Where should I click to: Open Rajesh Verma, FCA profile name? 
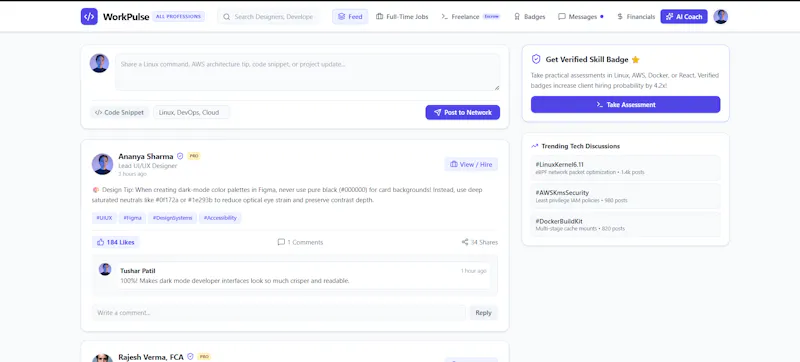click(x=151, y=357)
